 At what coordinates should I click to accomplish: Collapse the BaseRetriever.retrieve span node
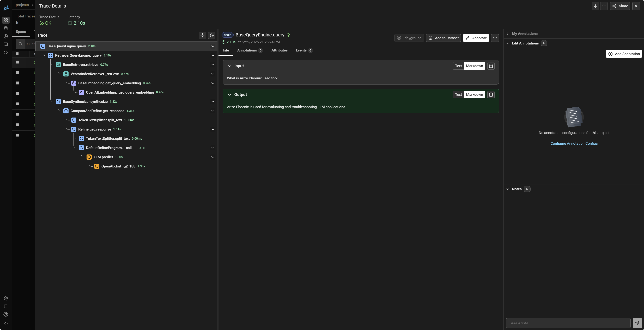(213, 65)
